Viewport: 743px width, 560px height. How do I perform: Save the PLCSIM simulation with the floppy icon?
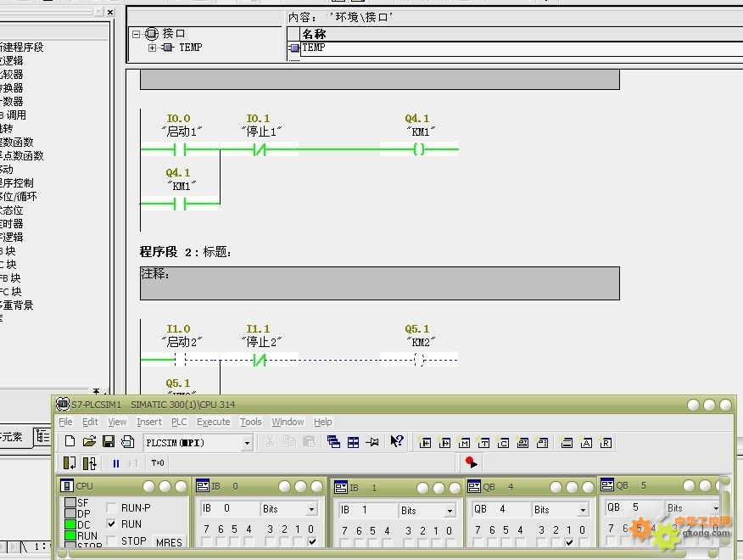point(109,442)
